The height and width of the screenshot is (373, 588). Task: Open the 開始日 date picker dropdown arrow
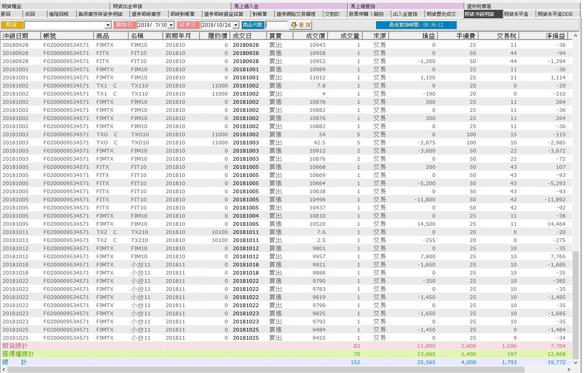(x=171, y=25)
